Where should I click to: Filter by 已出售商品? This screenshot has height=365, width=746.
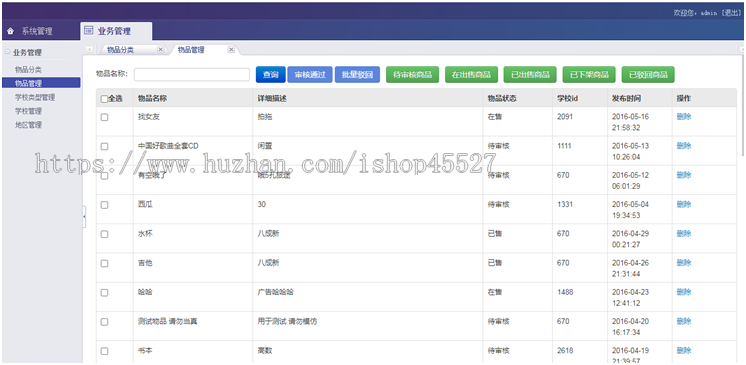click(x=530, y=75)
